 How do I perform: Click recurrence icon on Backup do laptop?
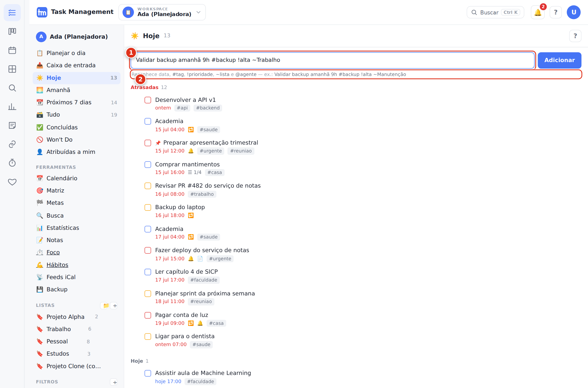pos(191,215)
